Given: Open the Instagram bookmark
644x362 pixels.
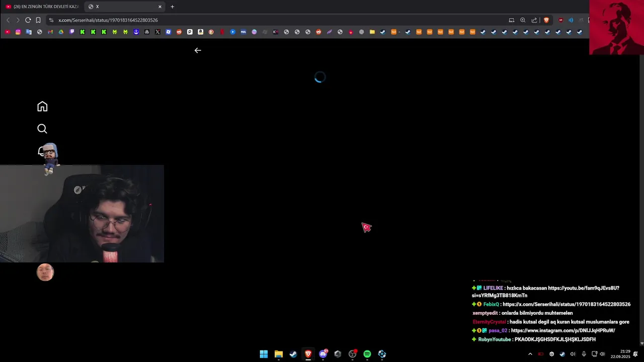Looking at the screenshot, I should pyautogui.click(x=18, y=32).
